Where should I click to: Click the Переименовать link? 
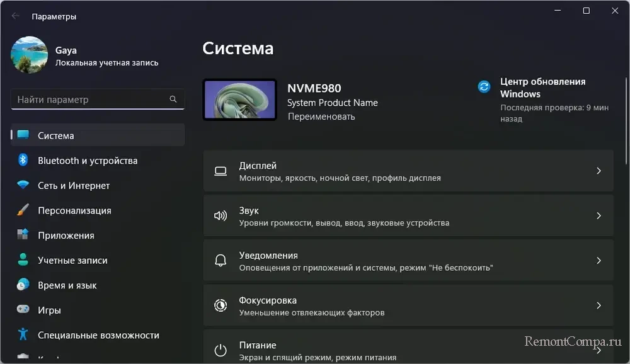coord(321,117)
